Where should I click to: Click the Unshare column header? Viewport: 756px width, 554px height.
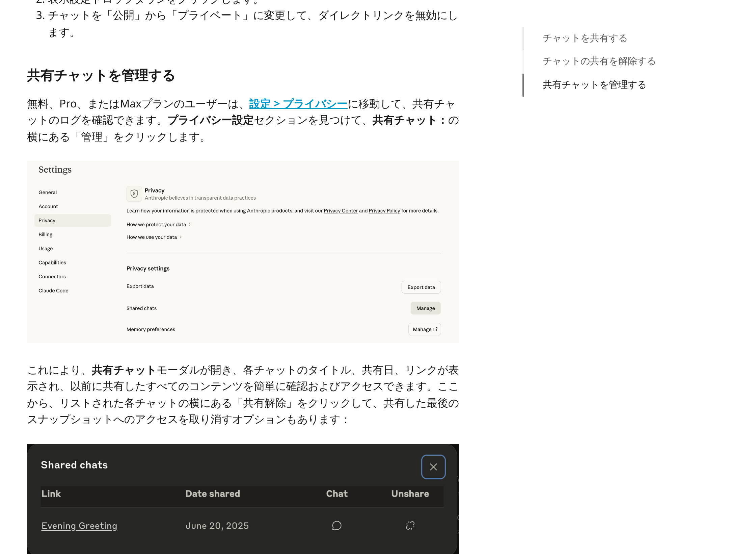pos(410,494)
